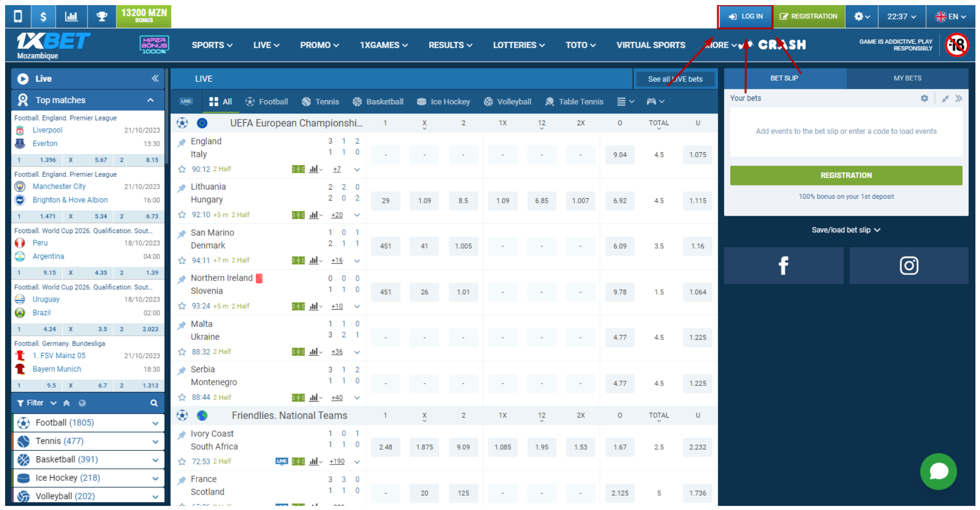Open the 13200 MZN bonus button
Image resolution: width=980 pixels, height=510 pixels.
tap(144, 16)
